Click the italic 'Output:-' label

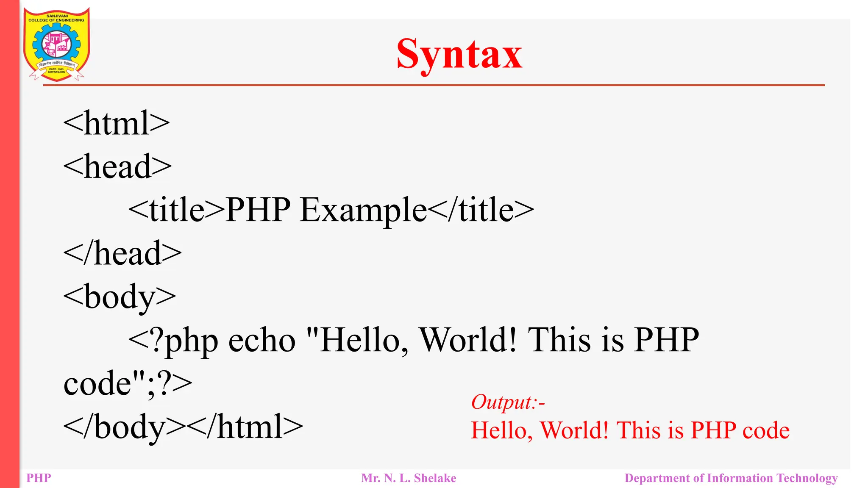coord(508,402)
